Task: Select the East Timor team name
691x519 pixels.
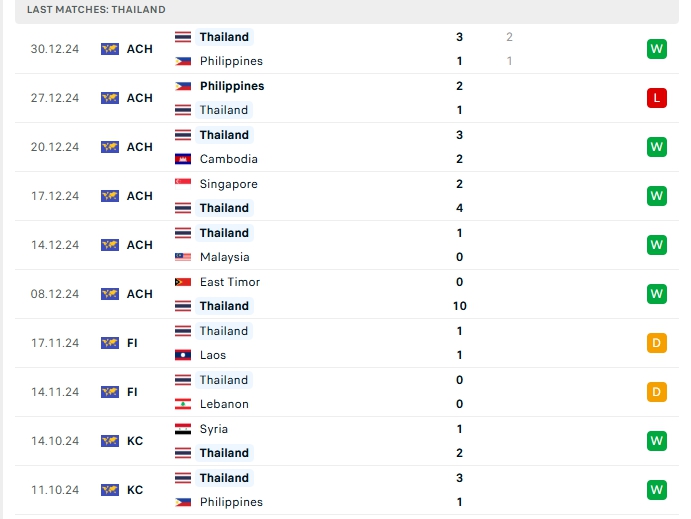Action: [x=230, y=282]
